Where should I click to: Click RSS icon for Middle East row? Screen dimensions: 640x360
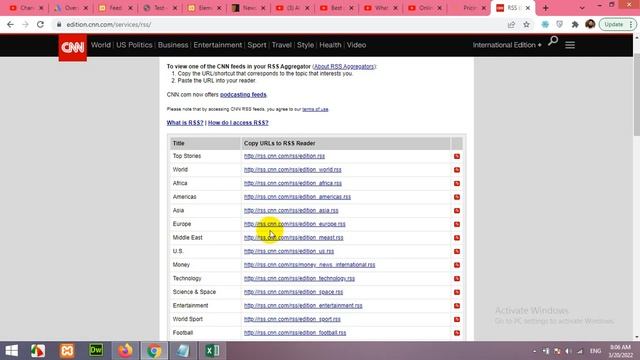(457, 238)
